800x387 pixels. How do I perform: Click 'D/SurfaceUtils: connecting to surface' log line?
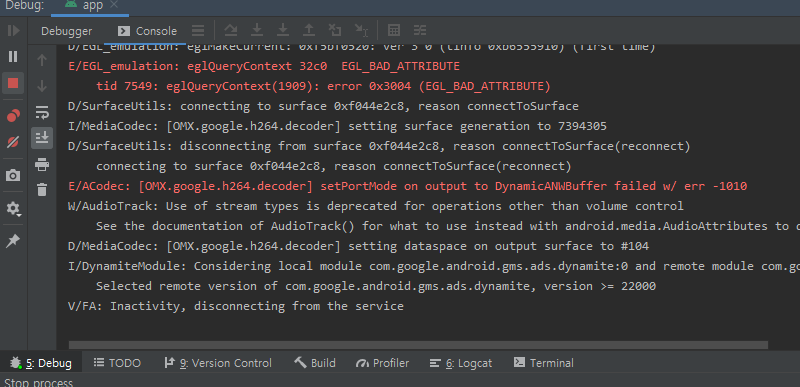(323, 106)
